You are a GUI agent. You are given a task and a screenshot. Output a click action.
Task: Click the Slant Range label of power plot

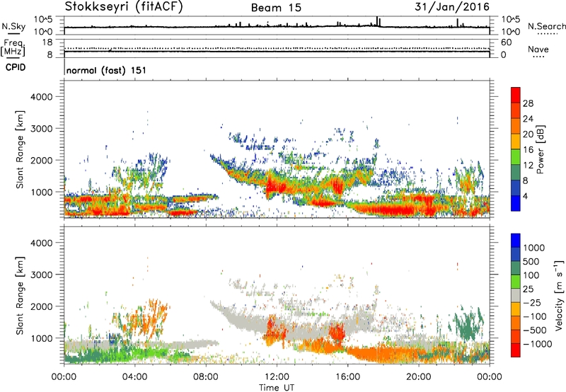(20, 149)
